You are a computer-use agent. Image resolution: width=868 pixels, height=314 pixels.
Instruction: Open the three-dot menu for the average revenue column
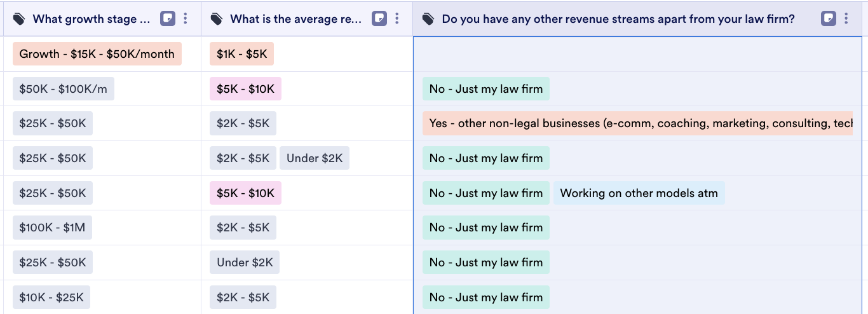click(x=397, y=18)
